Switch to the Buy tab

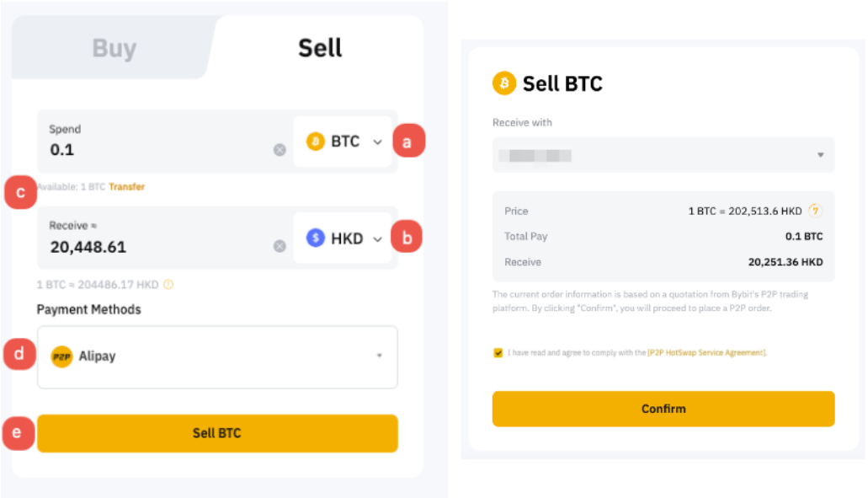(x=114, y=48)
